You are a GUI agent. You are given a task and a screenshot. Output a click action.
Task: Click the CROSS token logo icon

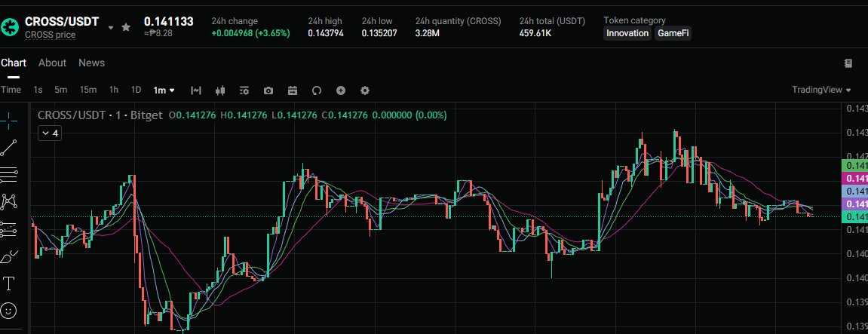click(10, 27)
